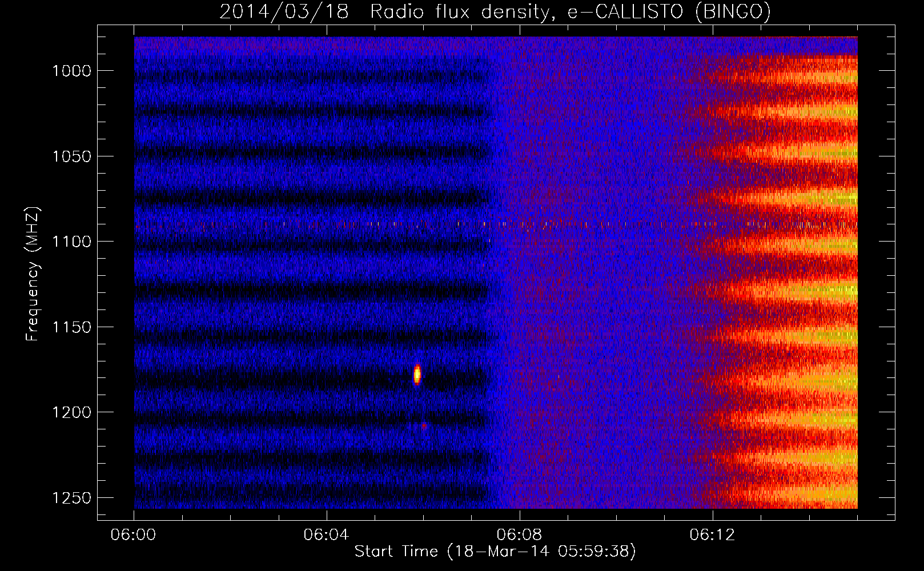Click the 06:04 time tick label
Screen dimensions: 924x571
click(x=327, y=535)
